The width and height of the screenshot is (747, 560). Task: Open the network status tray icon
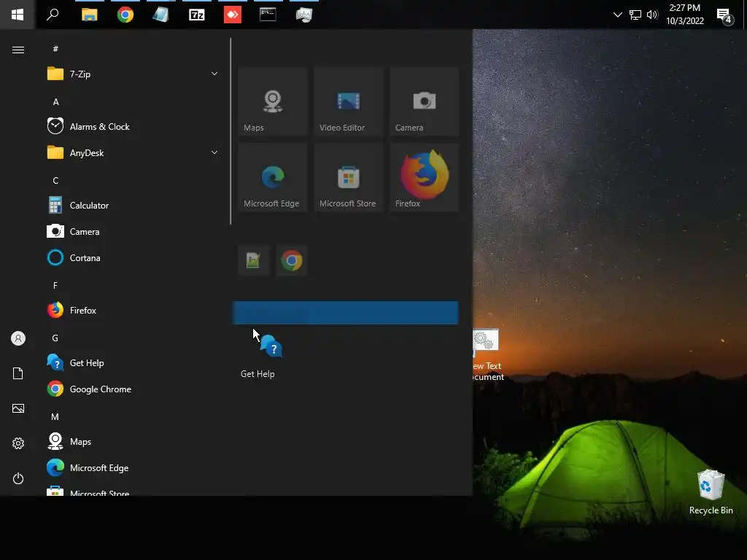pyautogui.click(x=635, y=15)
